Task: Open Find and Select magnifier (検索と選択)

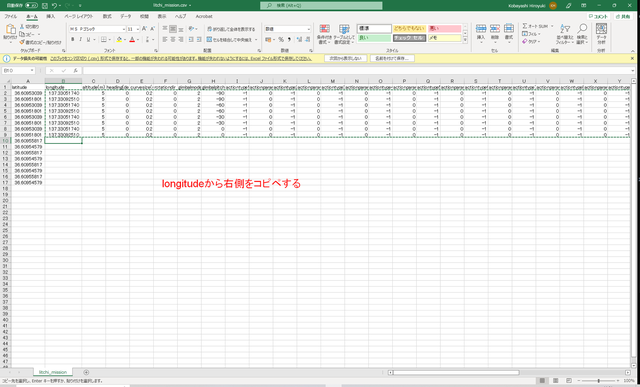Action: [x=582, y=34]
